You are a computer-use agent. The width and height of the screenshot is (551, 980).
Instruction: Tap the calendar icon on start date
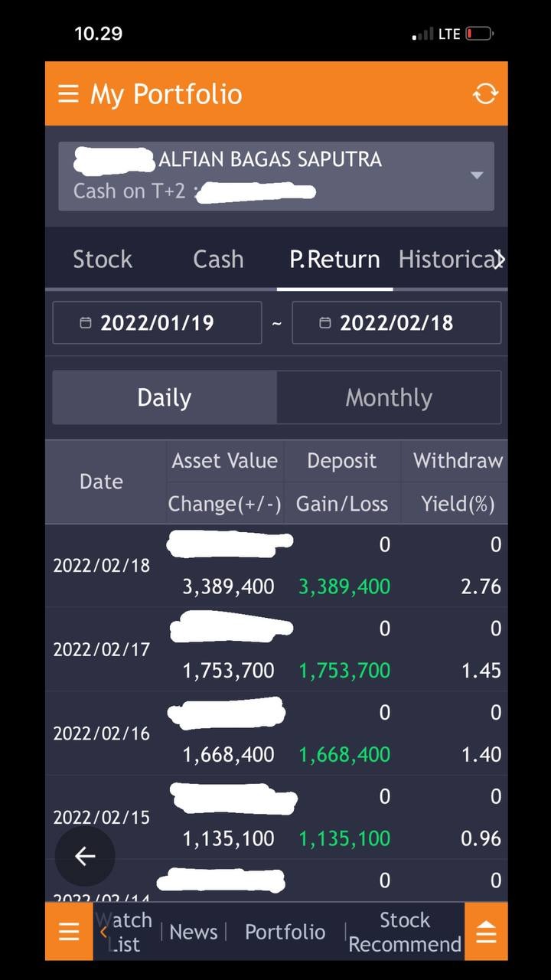(x=86, y=323)
